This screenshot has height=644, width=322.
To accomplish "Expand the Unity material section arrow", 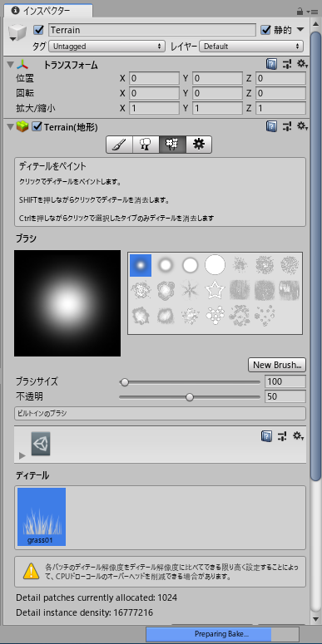I will coord(22,455).
